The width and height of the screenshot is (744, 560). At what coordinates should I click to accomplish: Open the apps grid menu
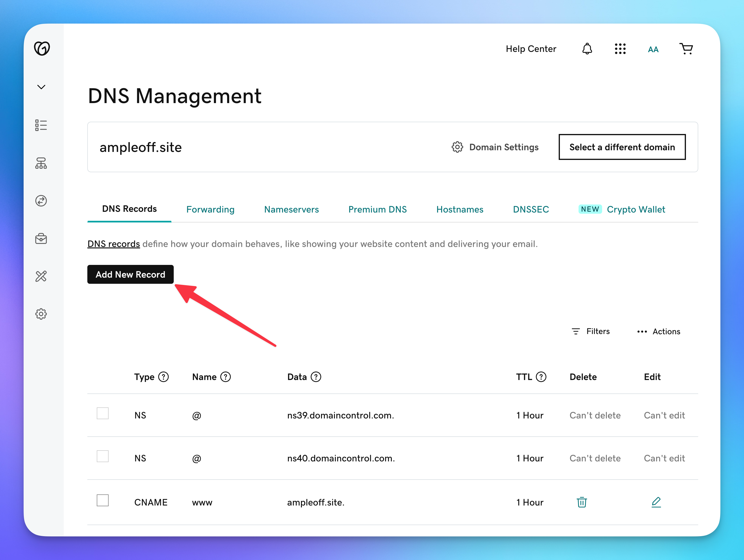tap(620, 49)
